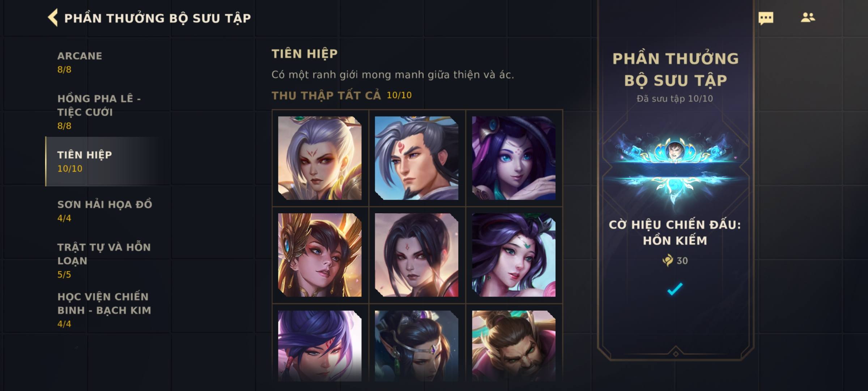View dark-haired figure on pink background
The width and height of the screenshot is (868, 391).
pos(417,255)
